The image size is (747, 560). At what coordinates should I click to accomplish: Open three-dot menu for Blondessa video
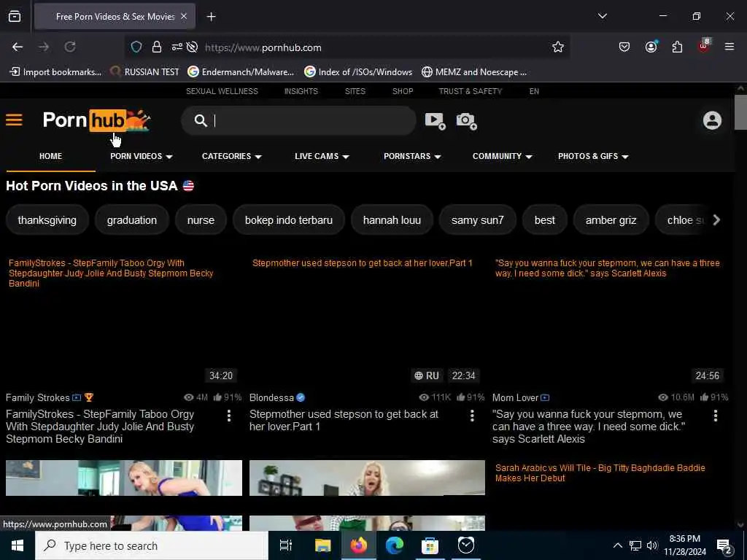(472, 416)
